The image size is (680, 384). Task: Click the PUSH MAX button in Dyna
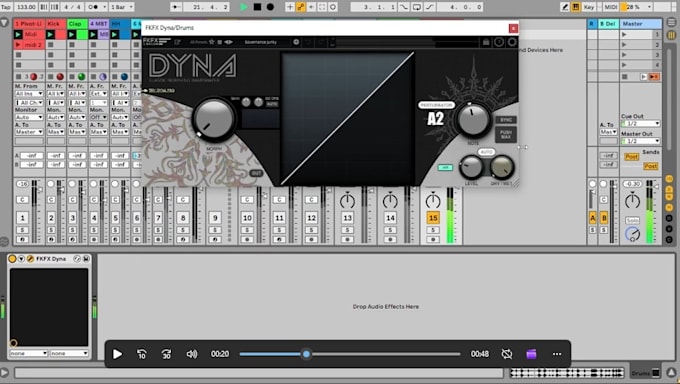[506, 135]
